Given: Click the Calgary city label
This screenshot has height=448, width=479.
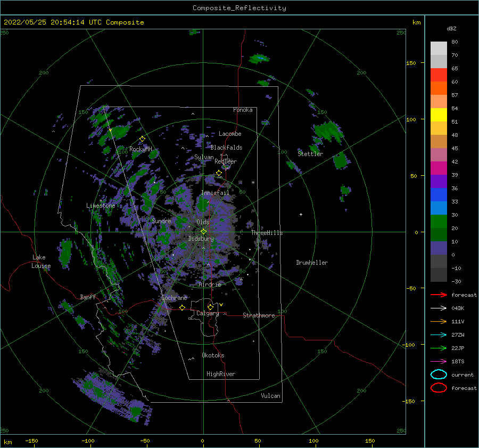Looking at the screenshot, I should point(208,313).
